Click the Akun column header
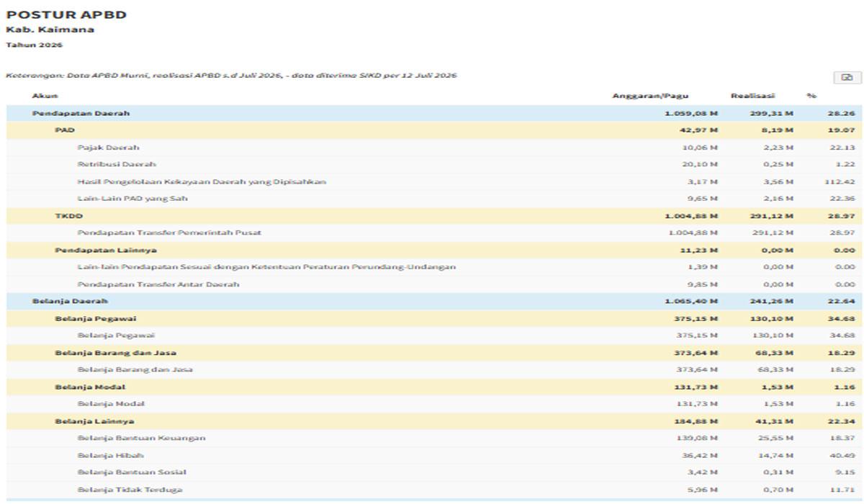 tap(45, 96)
